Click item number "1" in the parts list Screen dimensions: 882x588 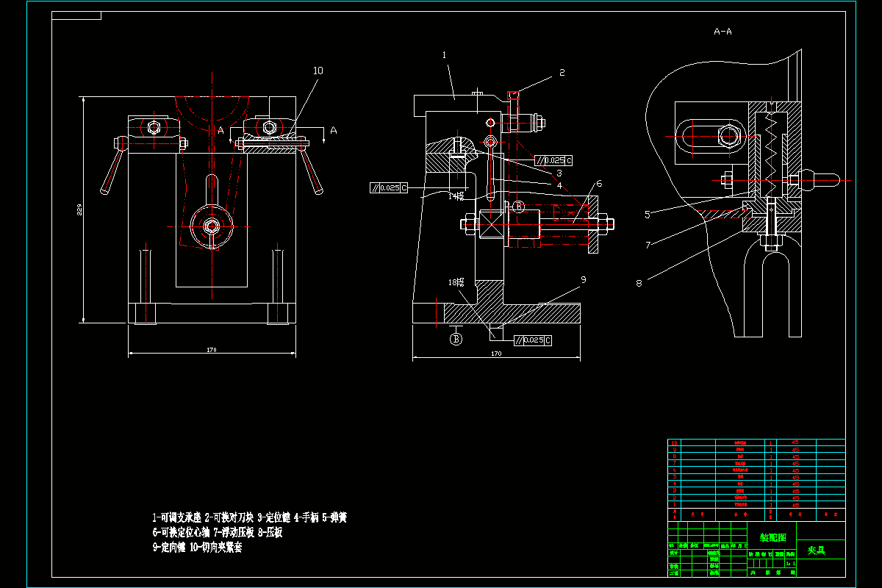coord(674,504)
